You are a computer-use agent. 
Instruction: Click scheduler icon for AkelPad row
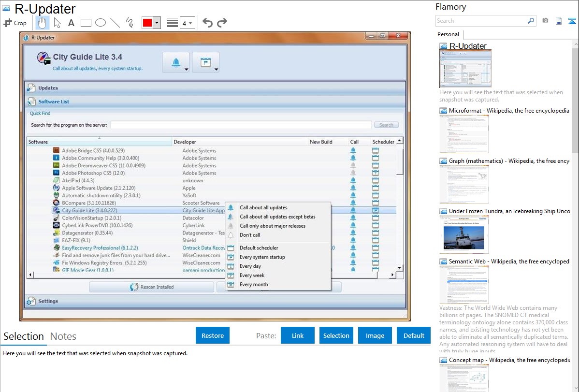(376, 181)
